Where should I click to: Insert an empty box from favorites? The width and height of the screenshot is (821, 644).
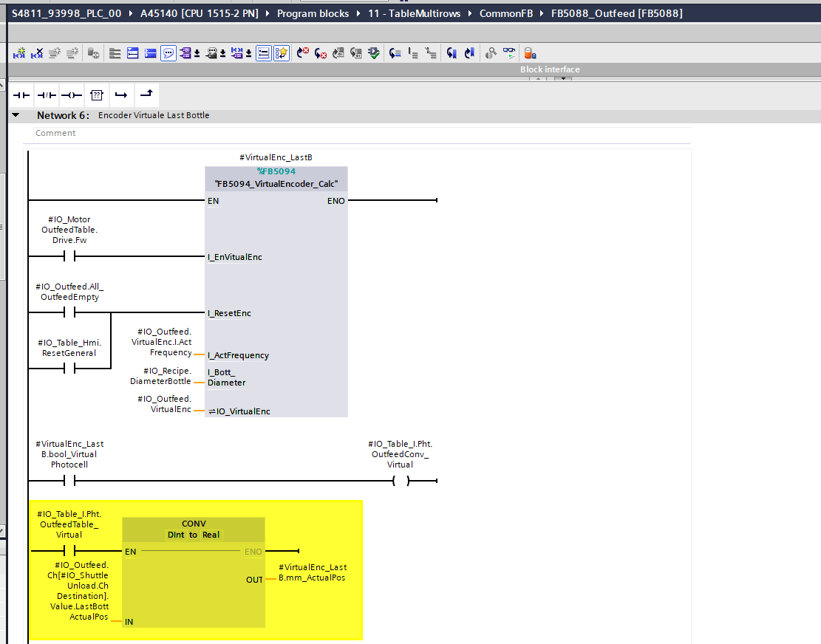click(97, 95)
